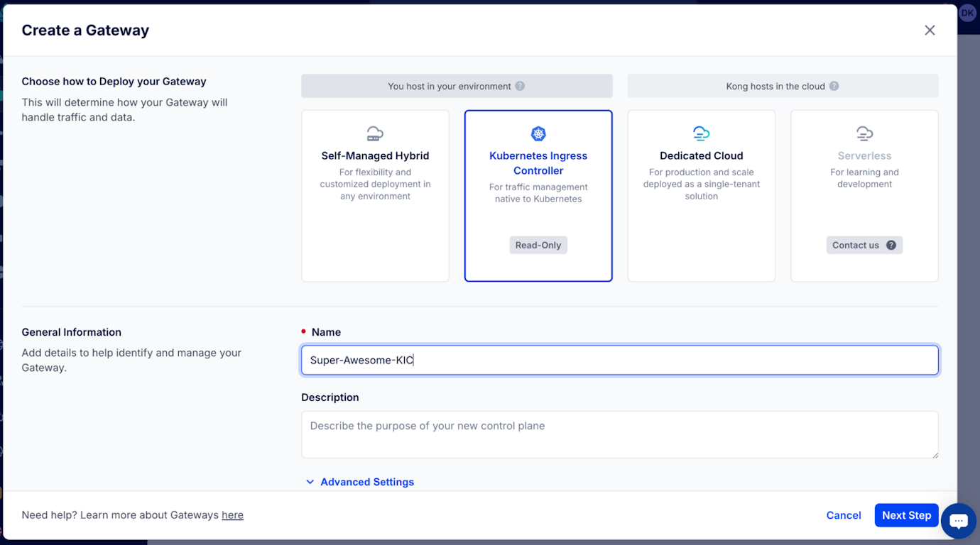Viewport: 980px width, 545px height.
Task: Click inside the Description text area
Action: [x=620, y=433]
